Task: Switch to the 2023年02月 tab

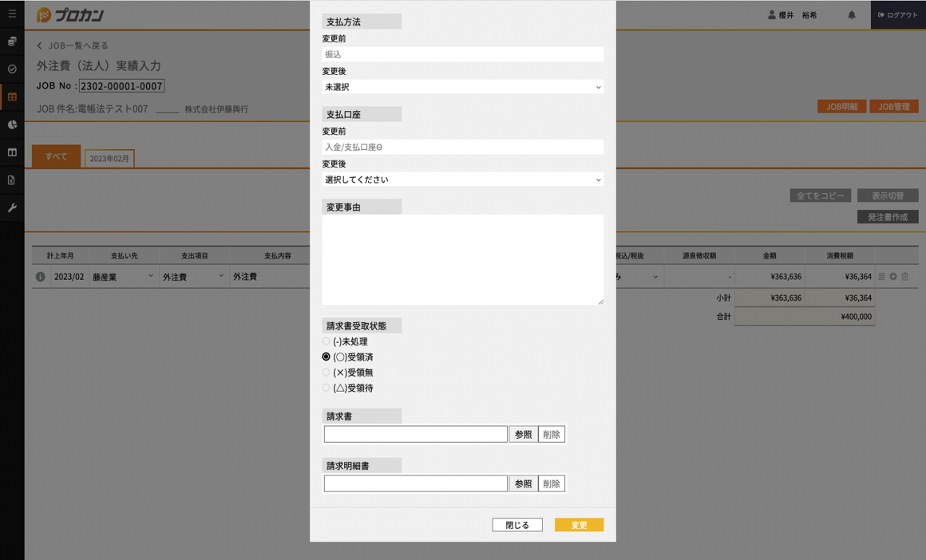Action: (109, 158)
